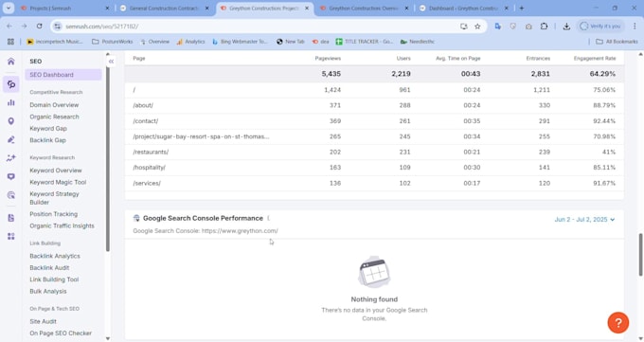Image resolution: width=644 pixels, height=342 pixels.
Task: Open the magnifier radar icon in left rail
Action: tap(11, 195)
